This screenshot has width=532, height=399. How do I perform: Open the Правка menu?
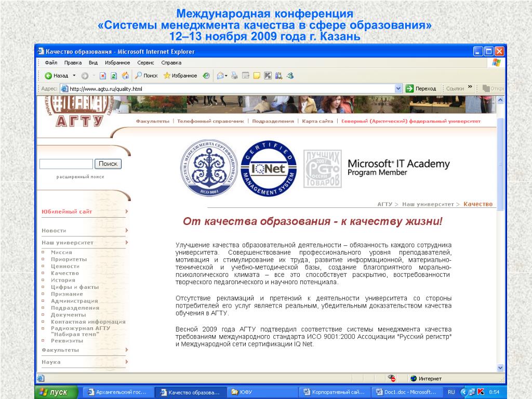(73, 63)
